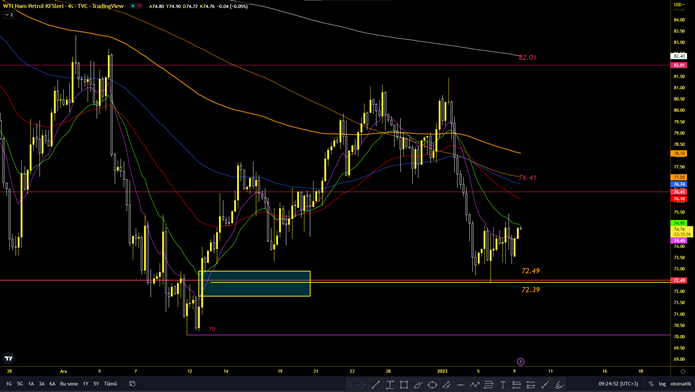Screen dimensions: 695x392
Task: Select the crosshair cursor tool
Action: tap(362, 384)
